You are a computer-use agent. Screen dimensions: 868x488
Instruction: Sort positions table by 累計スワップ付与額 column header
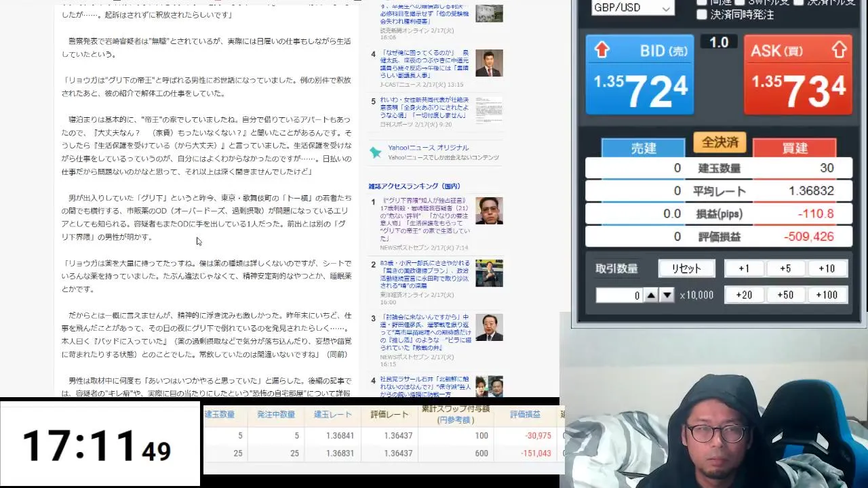pyautogui.click(x=455, y=415)
